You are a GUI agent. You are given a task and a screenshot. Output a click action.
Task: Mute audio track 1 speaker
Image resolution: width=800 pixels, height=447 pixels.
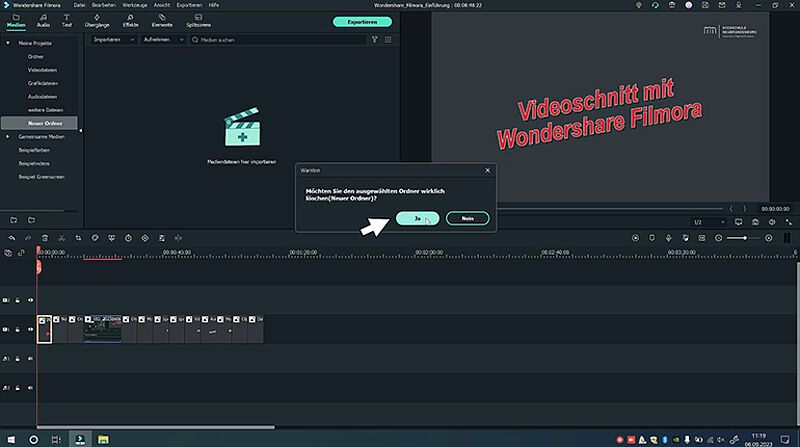[31, 359]
